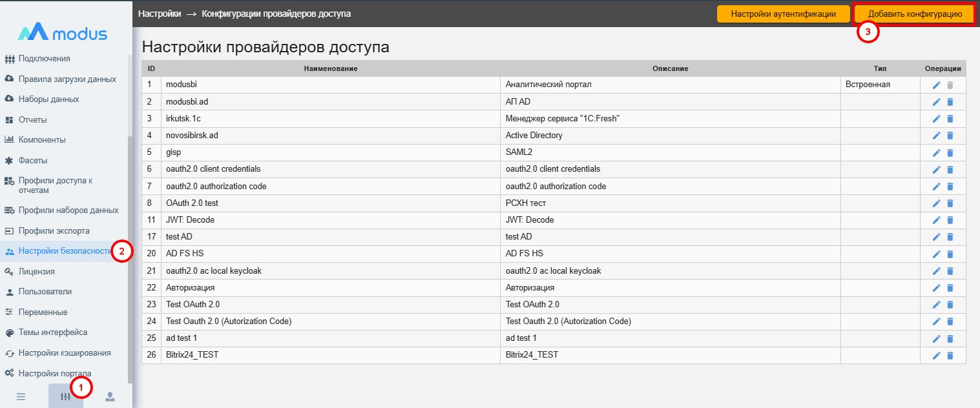Image resolution: width=980 pixels, height=408 pixels.
Task: Open the settings sliders tab at sidebar bottom
Action: (65, 396)
